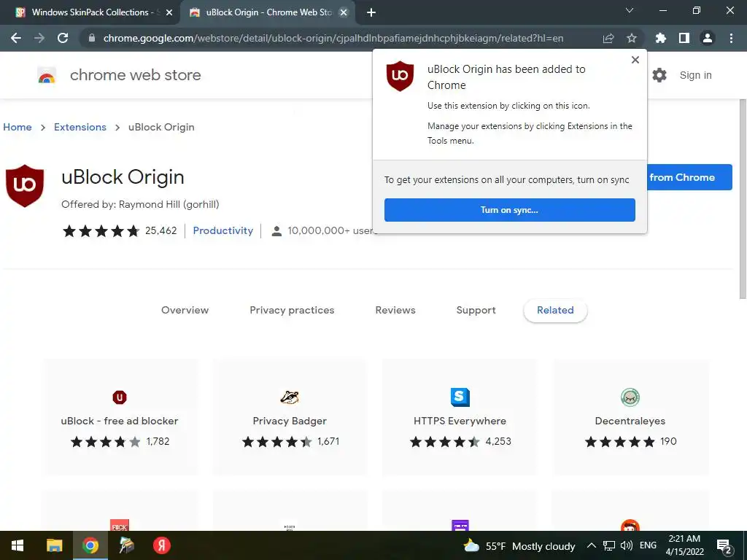Click the Privacy Badger badger icon
This screenshot has width=747, height=560.
pos(290,397)
